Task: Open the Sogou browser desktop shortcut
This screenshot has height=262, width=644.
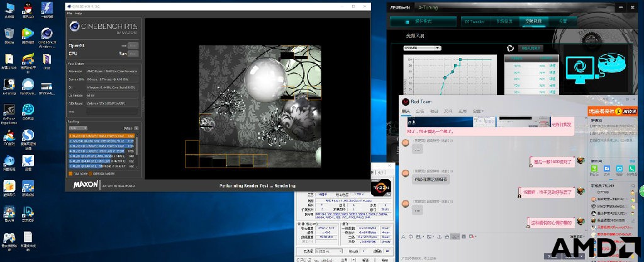Action: tap(28, 139)
